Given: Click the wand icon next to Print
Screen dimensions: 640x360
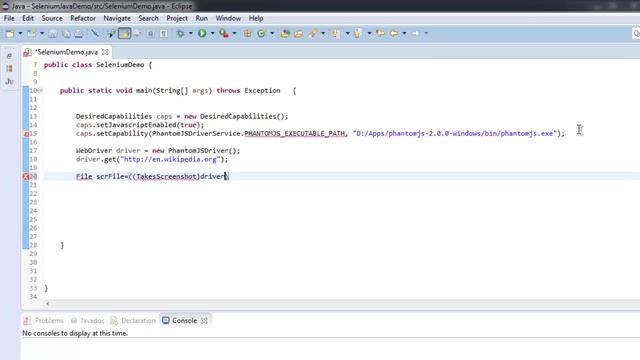Looking at the screenshot, I should pos(95,33).
